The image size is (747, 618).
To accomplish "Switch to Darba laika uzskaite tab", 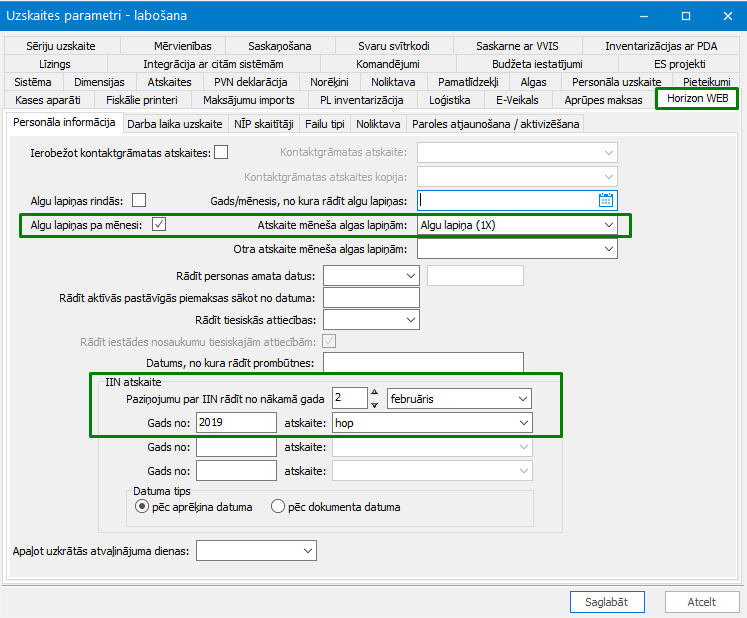I will 175,124.
